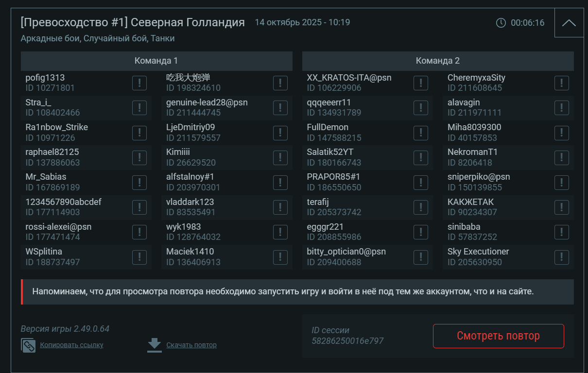588x373 pixels.
Task: Report player sniperpiko@psn
Action: [561, 183]
